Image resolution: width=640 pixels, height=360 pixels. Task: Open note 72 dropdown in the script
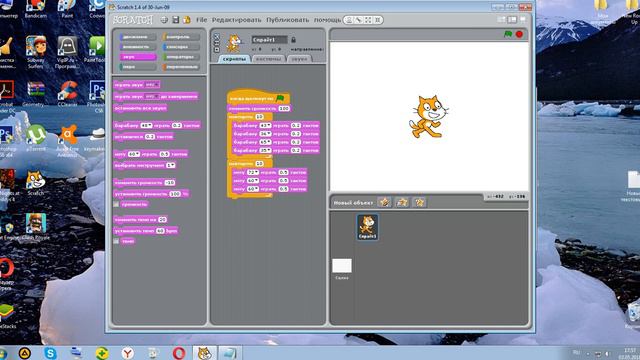253,172
